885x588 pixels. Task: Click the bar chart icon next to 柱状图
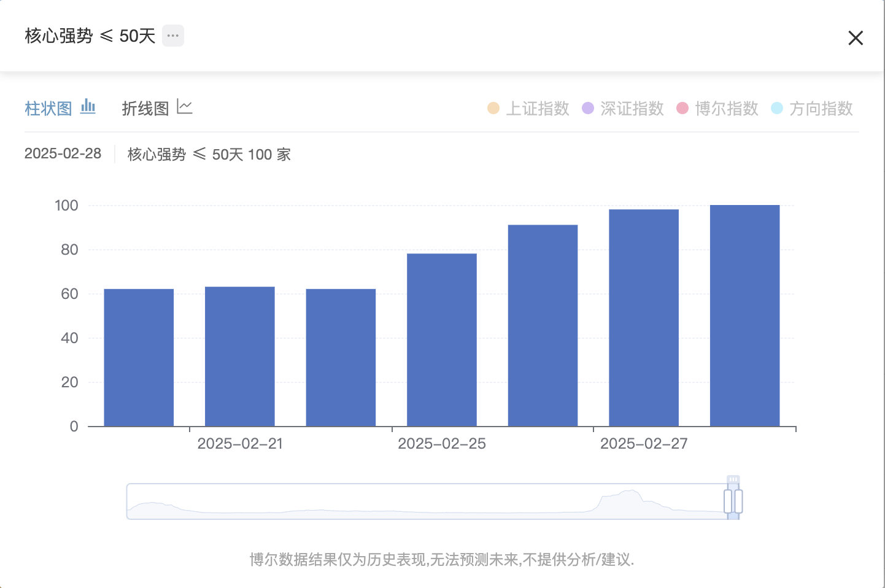coord(88,107)
